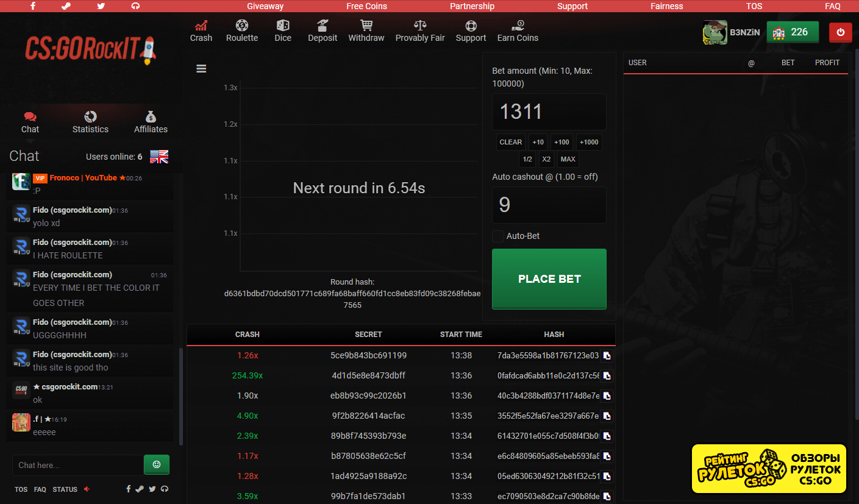Image resolution: width=859 pixels, height=504 pixels.
Task: Open the Crash game
Action: pyautogui.click(x=201, y=31)
